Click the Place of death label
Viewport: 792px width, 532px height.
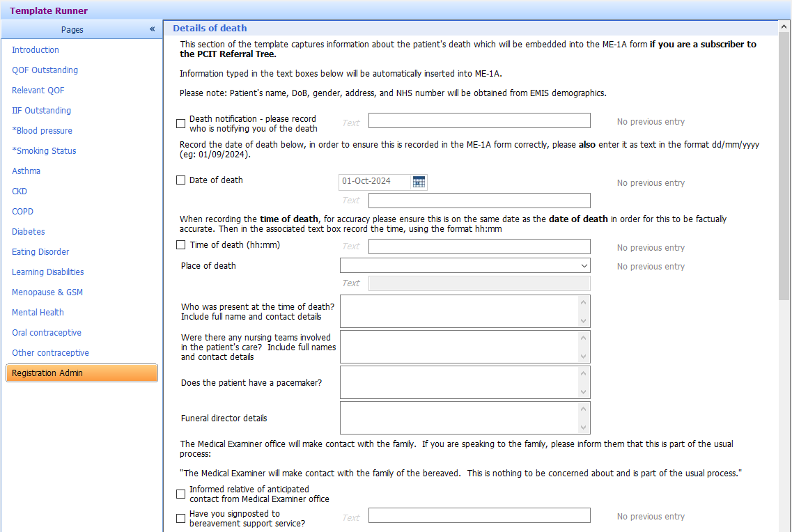coord(208,266)
